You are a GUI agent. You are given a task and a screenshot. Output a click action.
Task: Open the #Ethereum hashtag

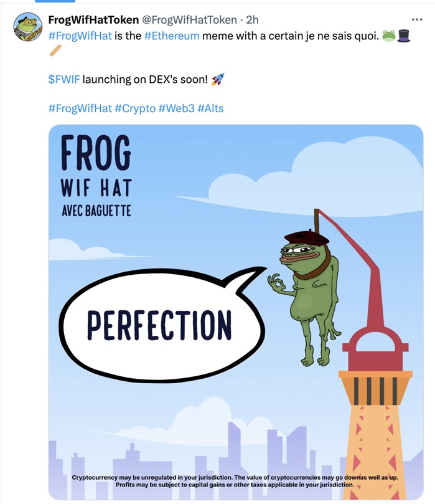point(172,36)
